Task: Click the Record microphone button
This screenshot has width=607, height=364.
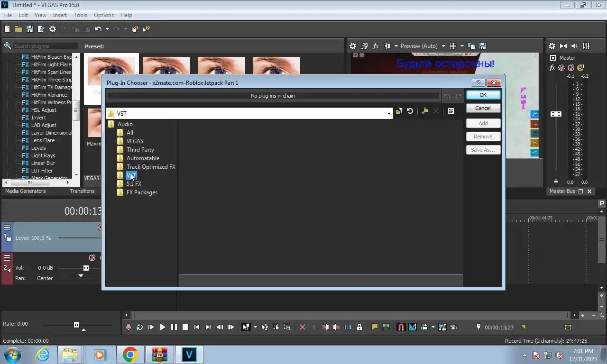Action: 128,327
